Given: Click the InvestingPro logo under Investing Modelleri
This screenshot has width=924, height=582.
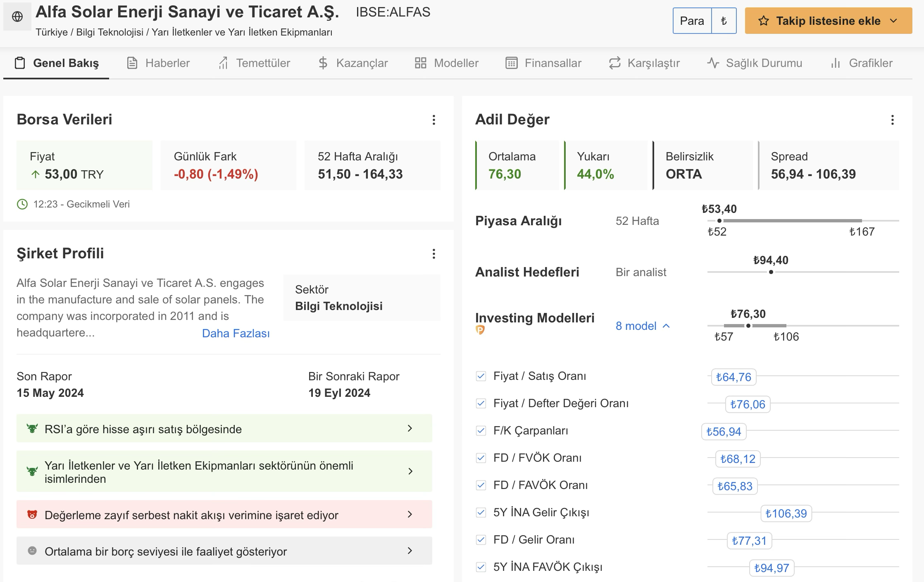Looking at the screenshot, I should 480,330.
